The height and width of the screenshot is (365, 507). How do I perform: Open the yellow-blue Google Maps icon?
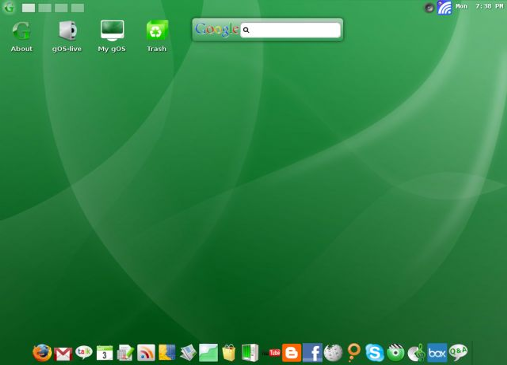point(167,353)
